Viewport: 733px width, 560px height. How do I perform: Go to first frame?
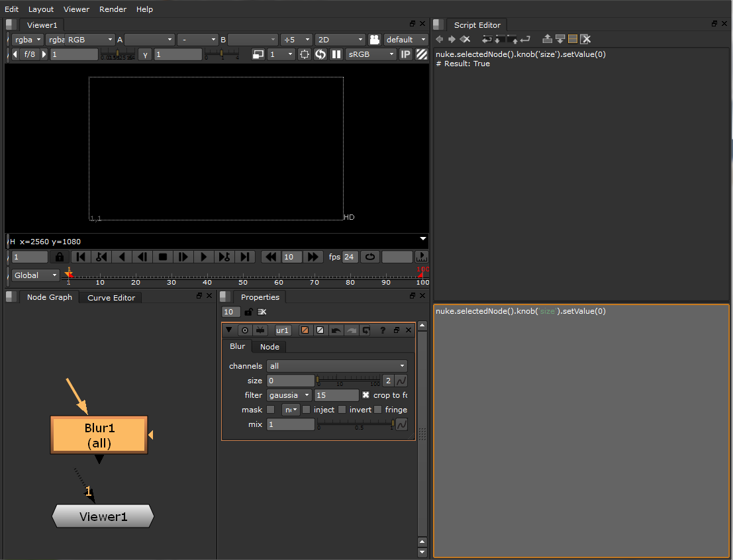pos(80,257)
